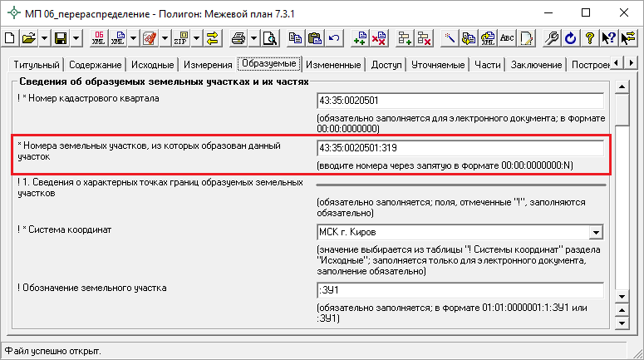Expand the dropdown arrow beside the signing icon
The image size is (644, 360).
165,38
